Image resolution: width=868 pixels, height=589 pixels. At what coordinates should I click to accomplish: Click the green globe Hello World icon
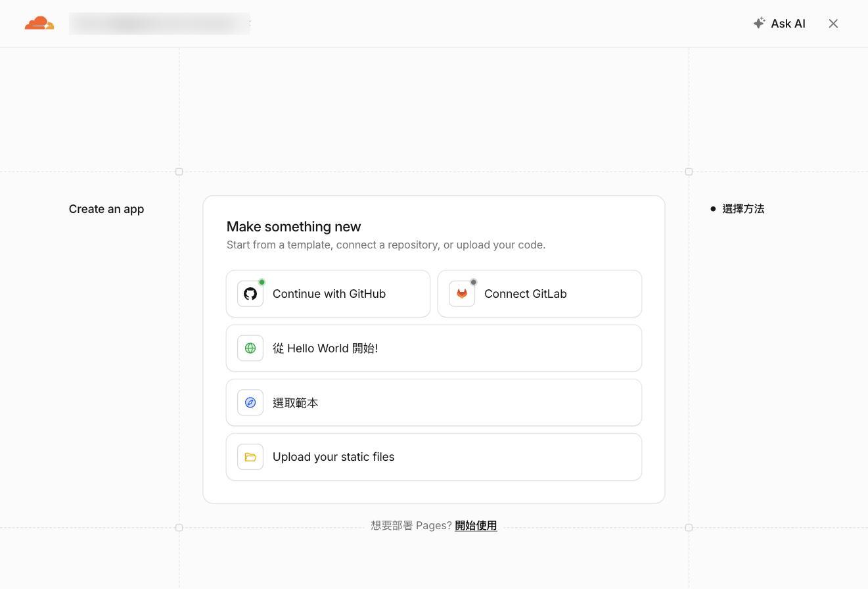click(250, 348)
